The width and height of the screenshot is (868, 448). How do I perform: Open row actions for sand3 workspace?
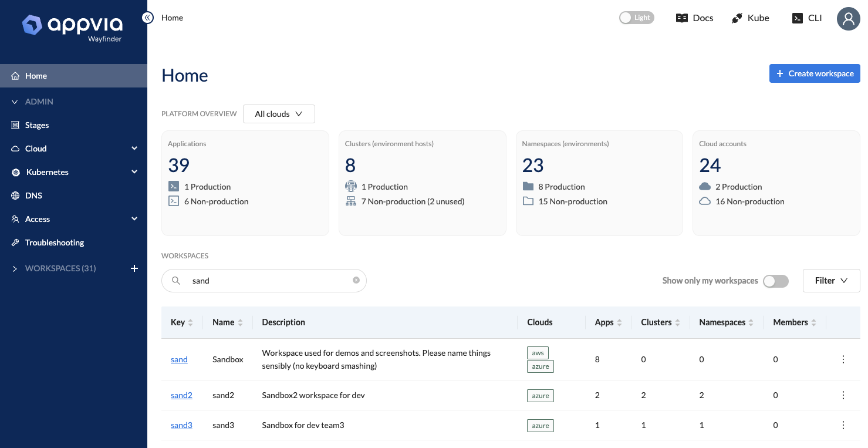tap(843, 425)
